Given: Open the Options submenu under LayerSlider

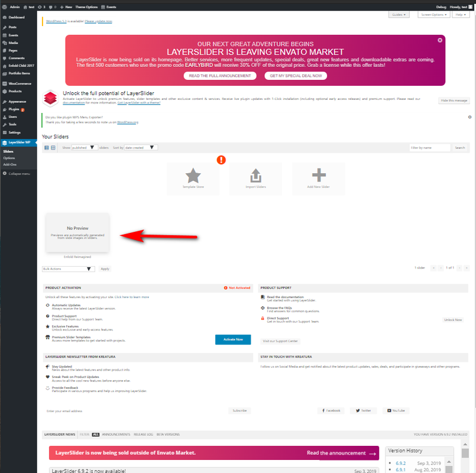Looking at the screenshot, I should 9,158.
